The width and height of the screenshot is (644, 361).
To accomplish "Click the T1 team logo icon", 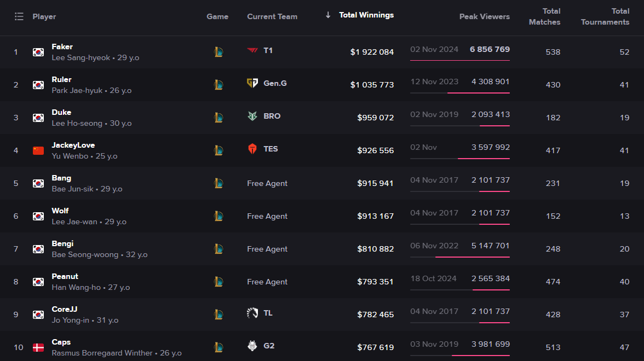I will tap(252, 50).
